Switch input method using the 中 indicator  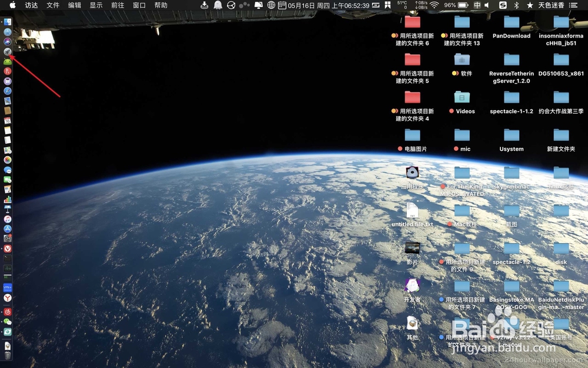point(477,6)
